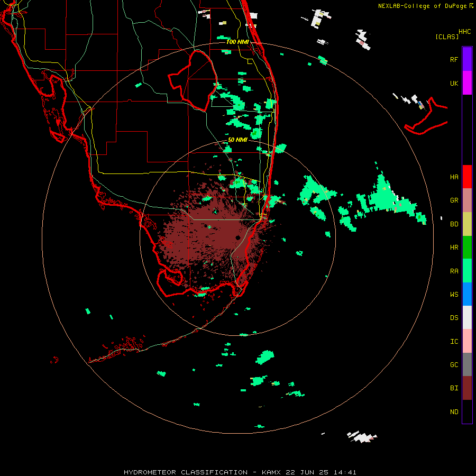Click the 'DS' legend label
Viewport: 476px width, 476px height.
pyautogui.click(x=454, y=318)
